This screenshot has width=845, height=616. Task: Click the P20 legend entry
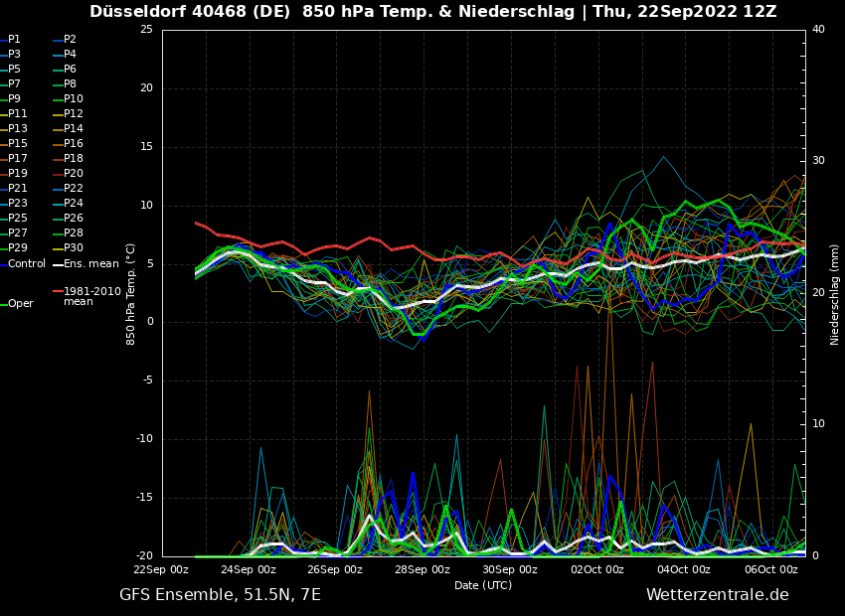tap(73, 174)
